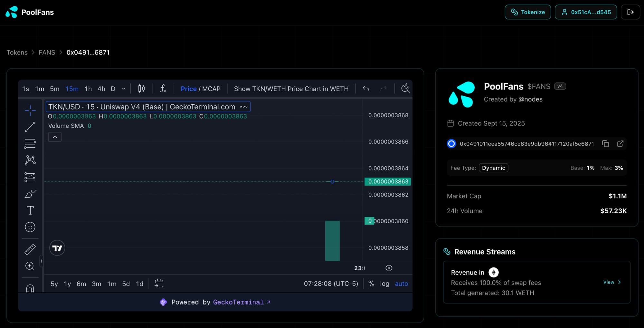The image size is (644, 328).
Task: Select the 5d date range
Action: (126, 284)
